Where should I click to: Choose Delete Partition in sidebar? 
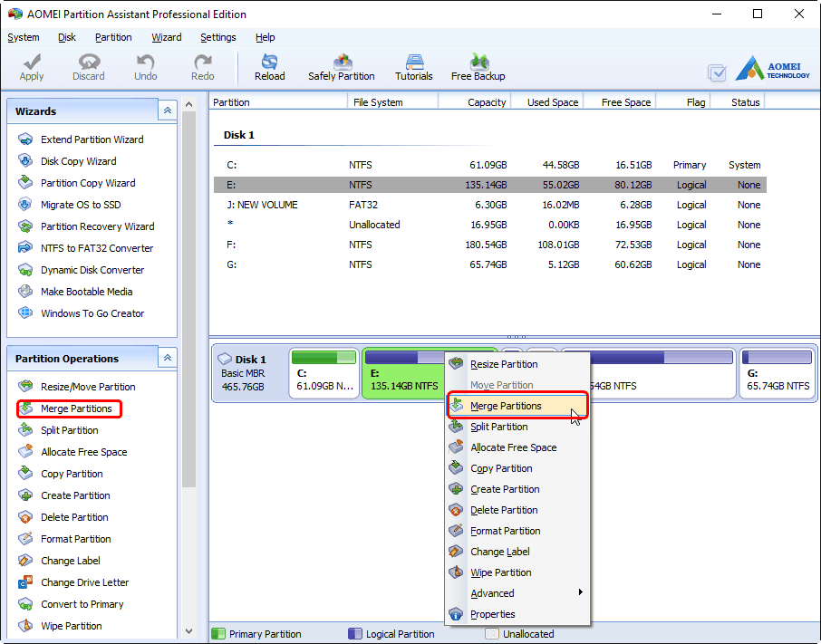63,517
